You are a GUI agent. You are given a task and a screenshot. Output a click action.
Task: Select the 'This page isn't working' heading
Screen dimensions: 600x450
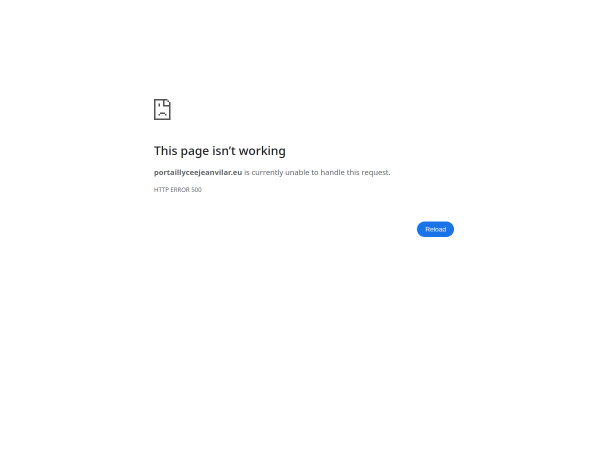point(220,151)
